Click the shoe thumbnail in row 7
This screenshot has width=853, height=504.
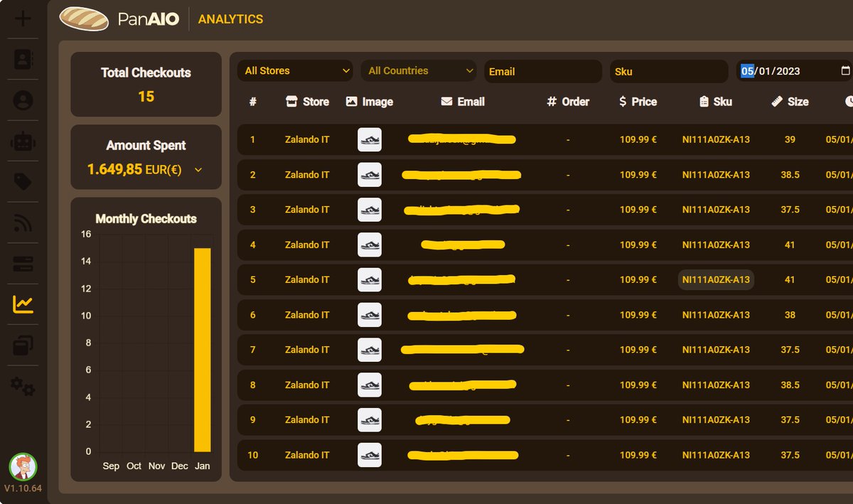coord(370,350)
